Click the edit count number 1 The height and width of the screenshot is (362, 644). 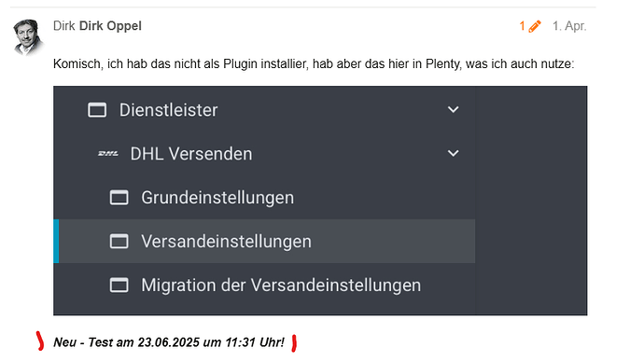(x=522, y=26)
